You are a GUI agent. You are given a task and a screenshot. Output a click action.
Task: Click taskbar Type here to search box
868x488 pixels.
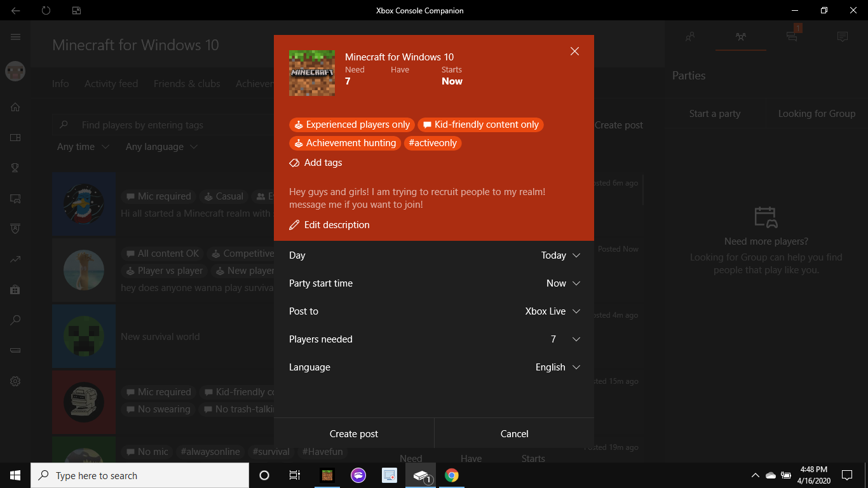140,475
